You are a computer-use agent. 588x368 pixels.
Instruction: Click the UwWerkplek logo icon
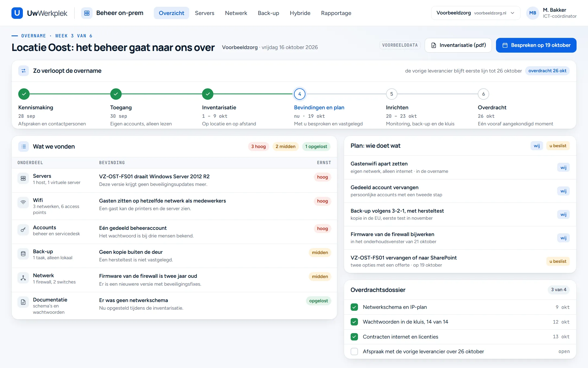tap(17, 13)
